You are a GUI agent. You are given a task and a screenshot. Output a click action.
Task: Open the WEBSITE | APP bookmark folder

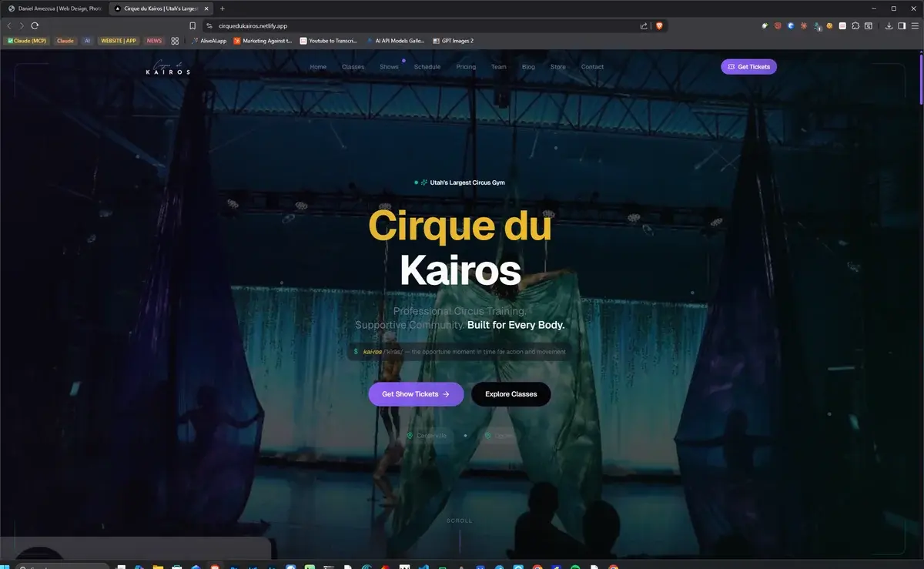[119, 41]
